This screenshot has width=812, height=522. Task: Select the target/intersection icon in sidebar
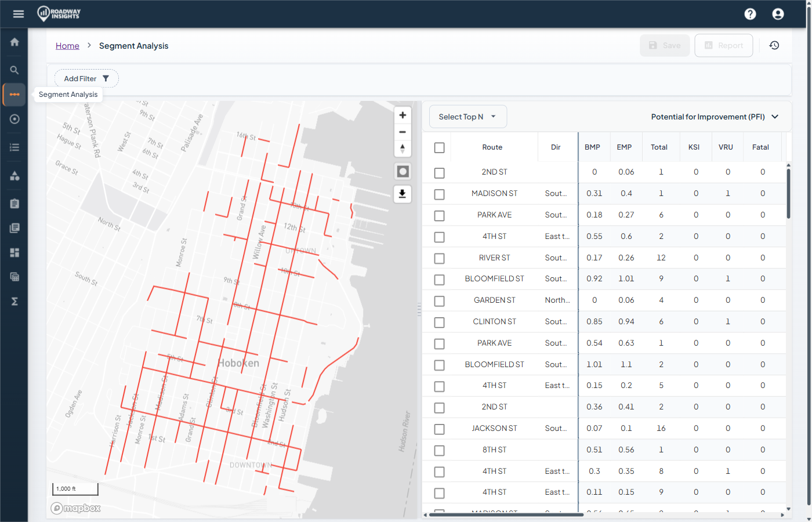14,119
